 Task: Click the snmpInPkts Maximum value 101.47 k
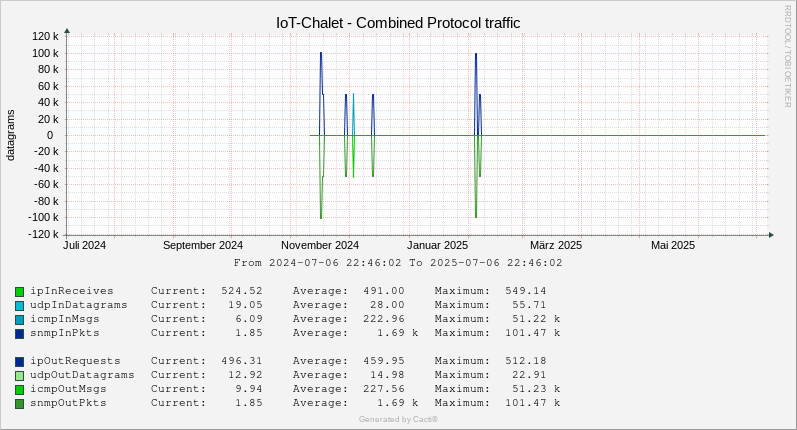(x=532, y=333)
